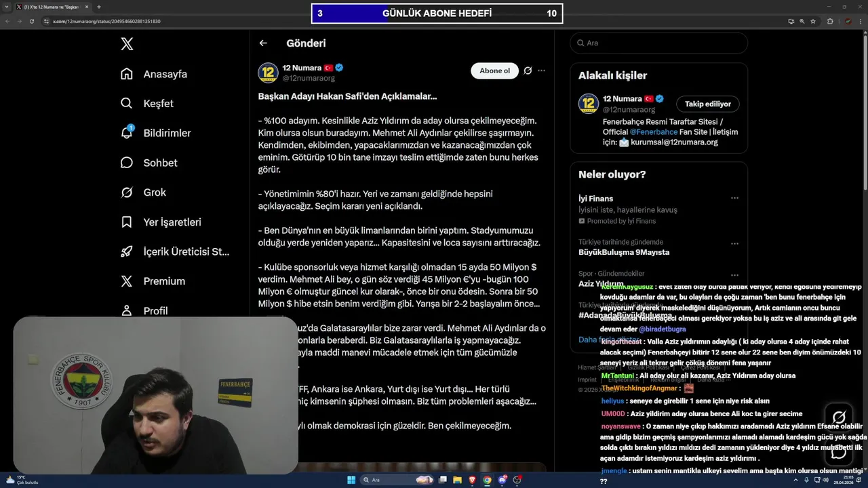Screen dimensions: 868x488
Task: Open Task View on the taskbar
Action: click(x=442, y=480)
